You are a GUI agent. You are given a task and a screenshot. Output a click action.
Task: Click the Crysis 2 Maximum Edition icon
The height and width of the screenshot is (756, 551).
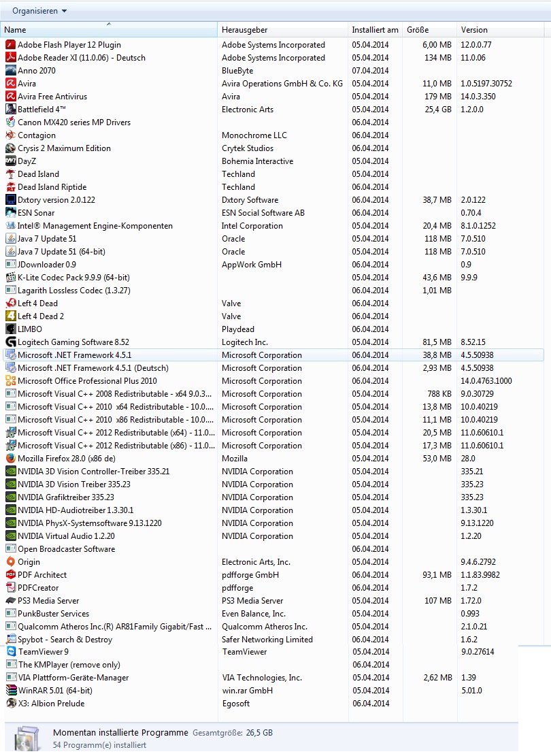(x=11, y=148)
